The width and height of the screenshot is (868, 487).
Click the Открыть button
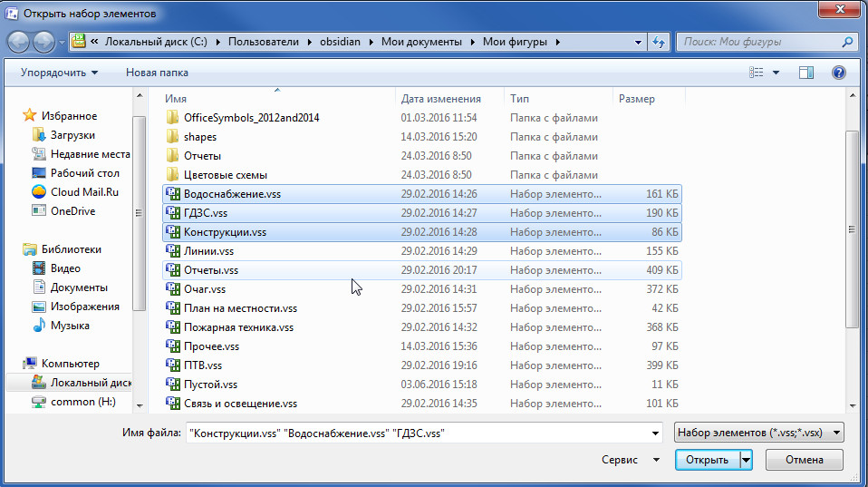707,460
